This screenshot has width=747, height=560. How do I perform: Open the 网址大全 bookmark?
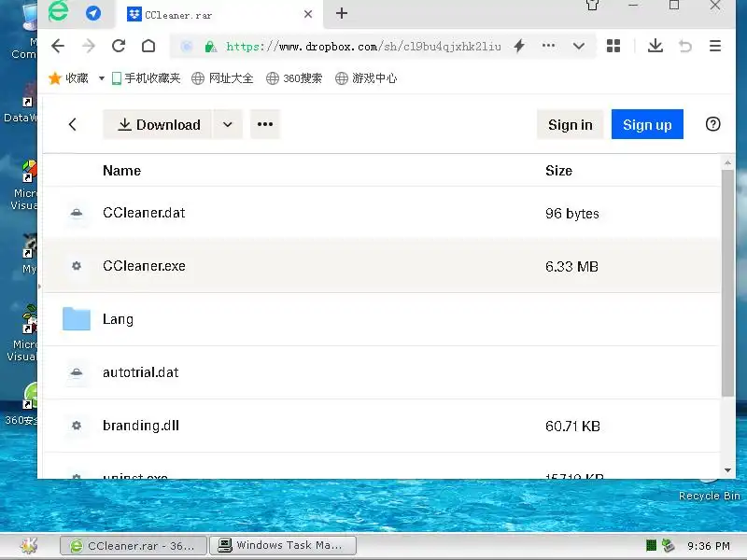point(222,78)
